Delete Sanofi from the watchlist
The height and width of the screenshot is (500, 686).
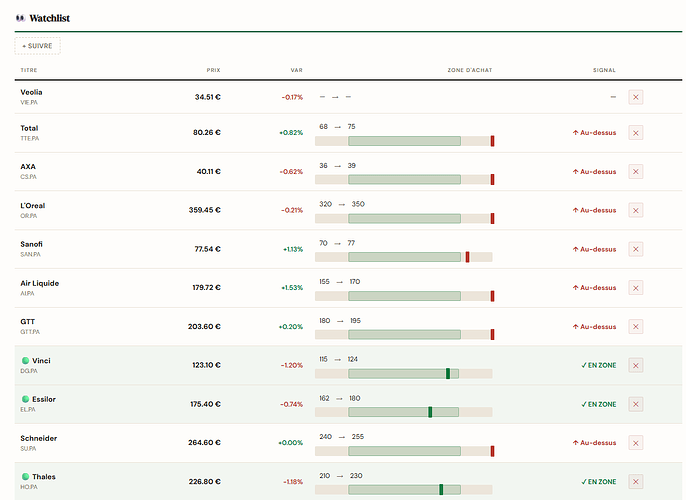636,249
